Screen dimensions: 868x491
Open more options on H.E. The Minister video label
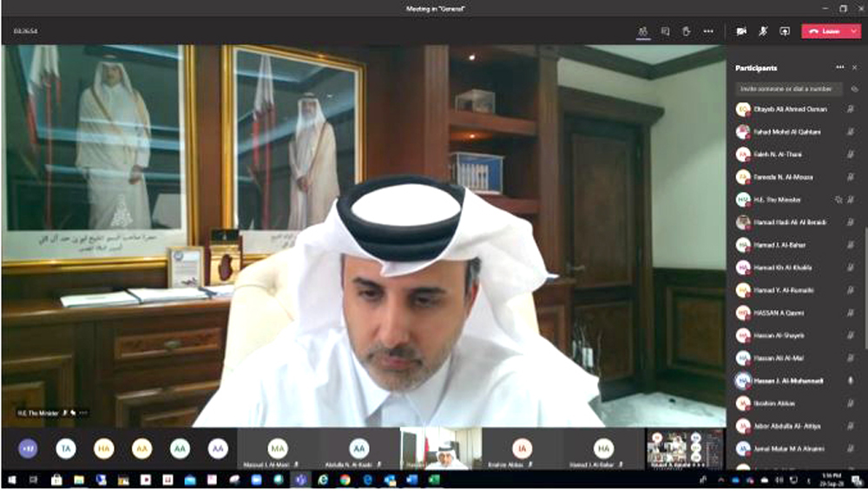[x=83, y=413]
